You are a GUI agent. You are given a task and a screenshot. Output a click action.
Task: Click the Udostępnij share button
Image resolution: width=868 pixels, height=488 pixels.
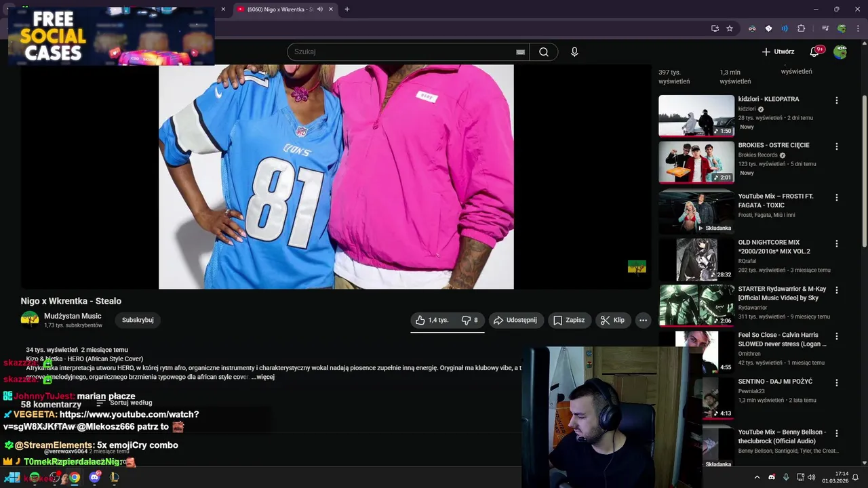coord(515,320)
